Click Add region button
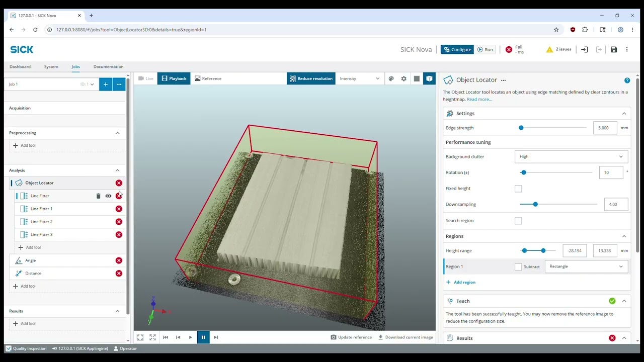 click(x=461, y=283)
